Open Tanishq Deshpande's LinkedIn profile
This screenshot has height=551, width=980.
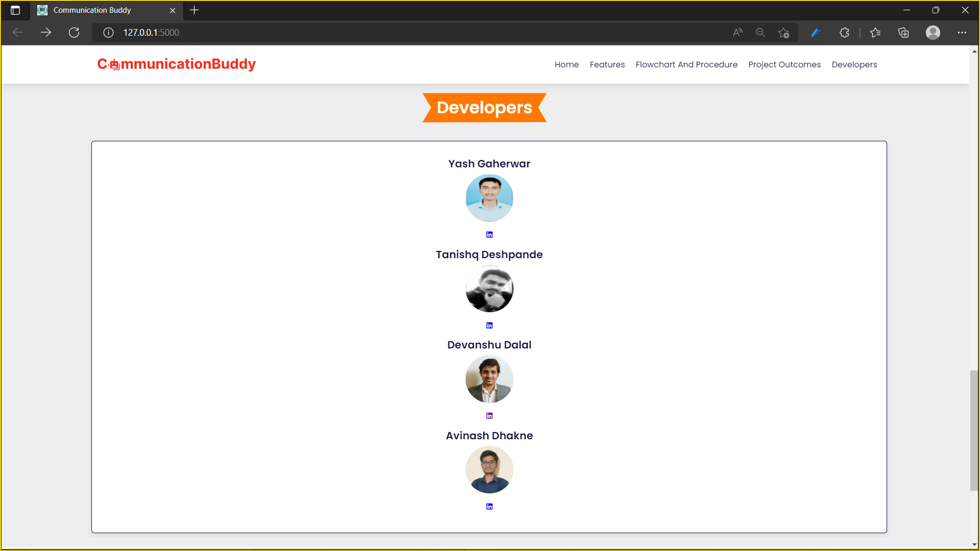[489, 325]
